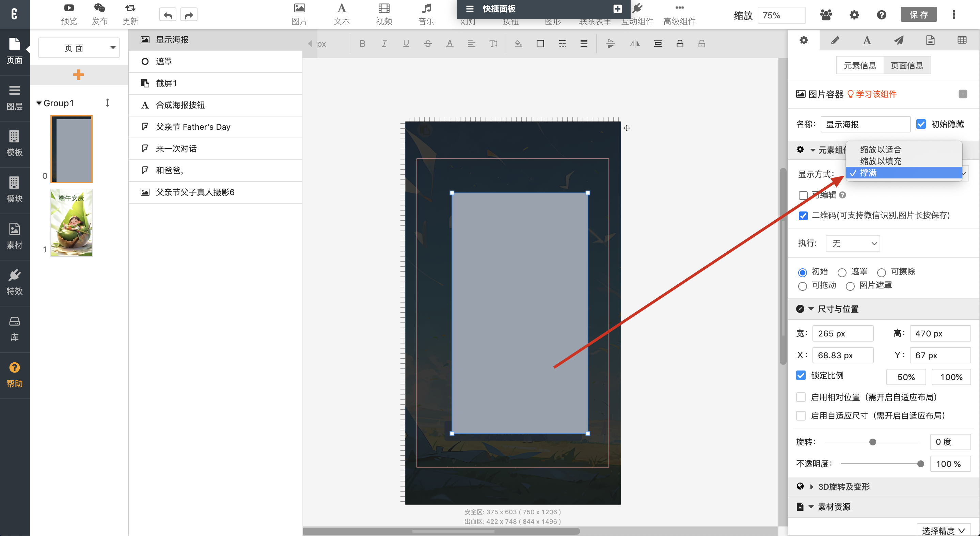Add a new page with plus
The height and width of the screenshot is (536, 980).
tap(78, 75)
